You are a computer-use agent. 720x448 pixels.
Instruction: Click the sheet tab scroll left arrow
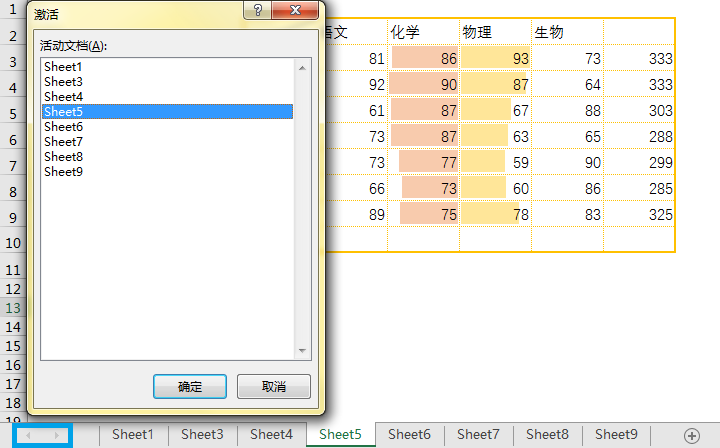pos(28,435)
